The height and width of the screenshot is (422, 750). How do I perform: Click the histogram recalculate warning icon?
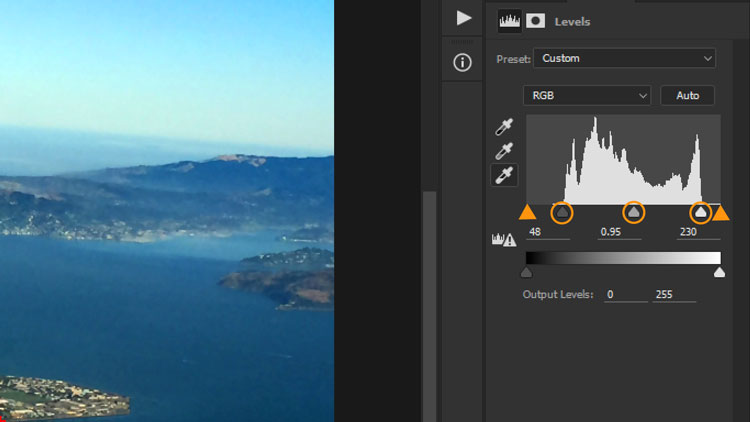(x=504, y=239)
